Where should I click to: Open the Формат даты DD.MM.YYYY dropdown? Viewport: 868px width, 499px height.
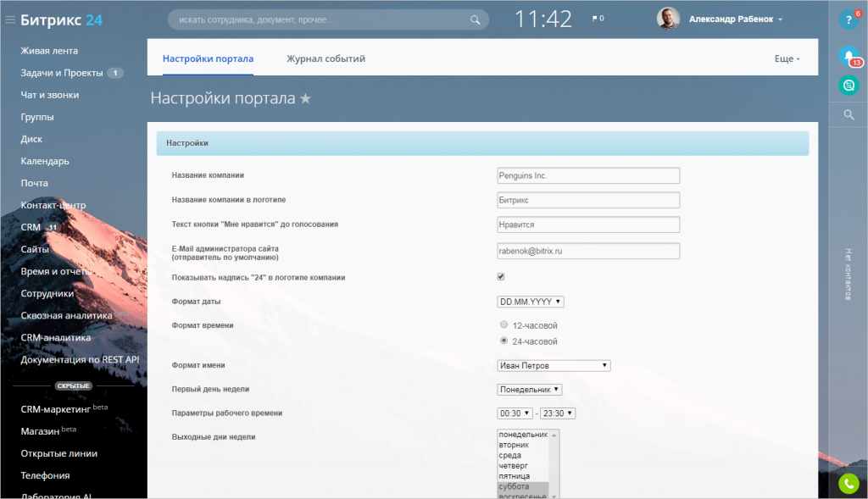coord(531,302)
